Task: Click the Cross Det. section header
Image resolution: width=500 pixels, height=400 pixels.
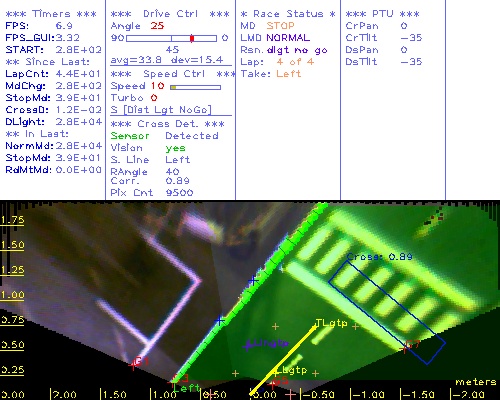Action: pos(168,124)
